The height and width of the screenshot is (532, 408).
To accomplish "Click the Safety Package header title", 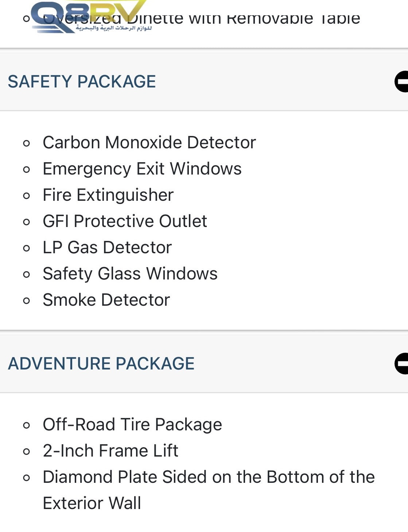I will 82,82.
